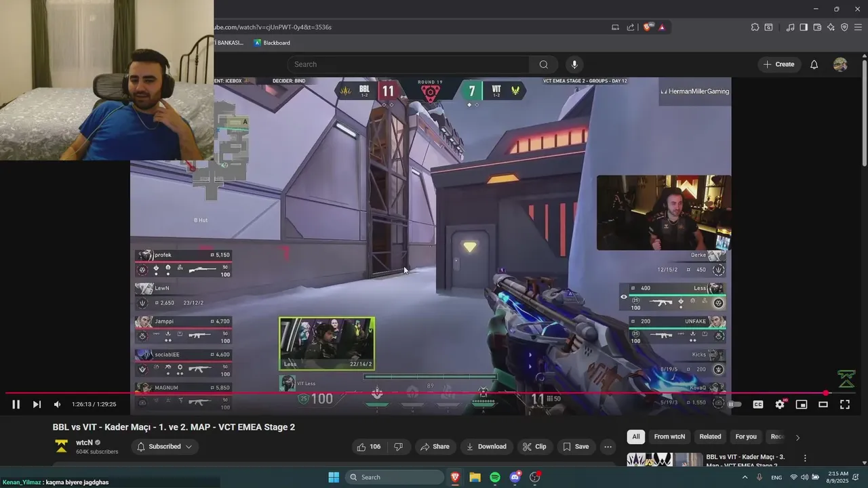Viewport: 868px width, 488px height.
Task: Open the YouTube account avatar menu
Action: click(x=840, y=64)
